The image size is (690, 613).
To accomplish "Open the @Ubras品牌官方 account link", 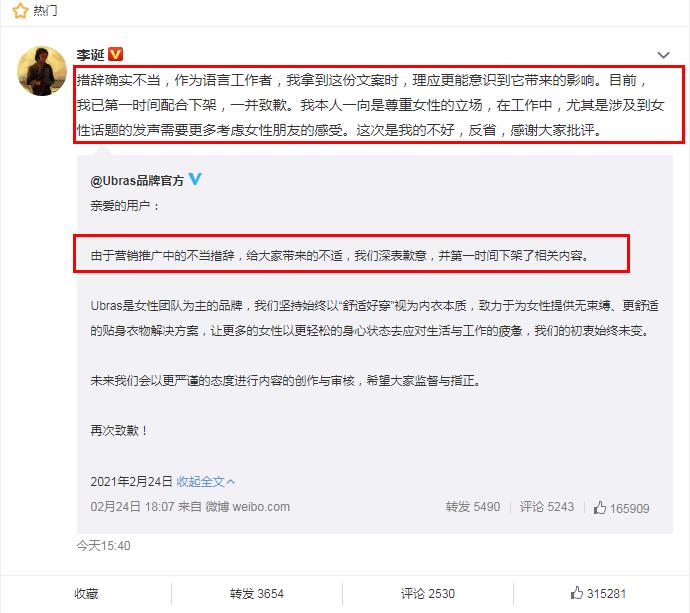I will pos(137,180).
